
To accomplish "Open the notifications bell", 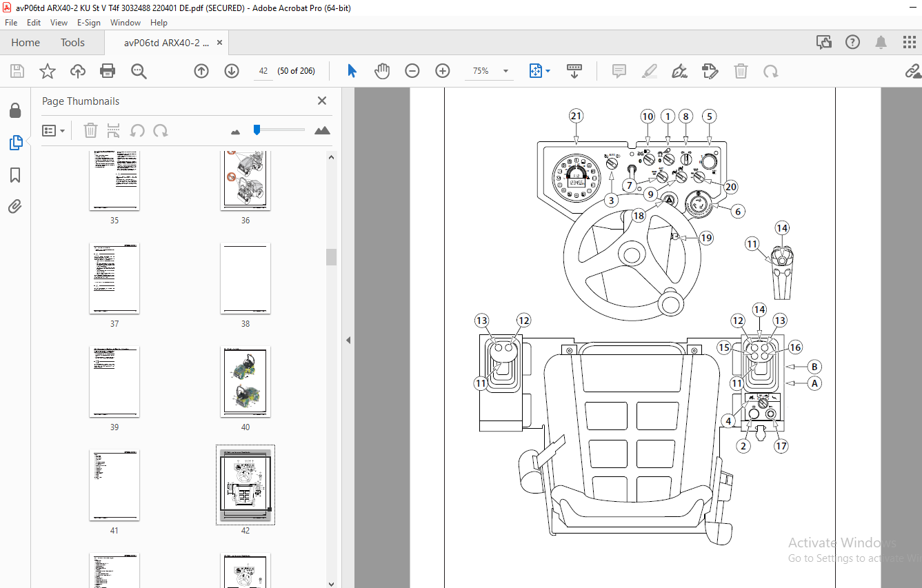I will [881, 42].
